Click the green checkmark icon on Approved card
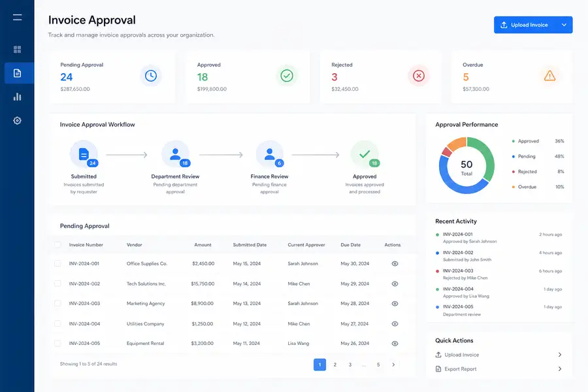Viewport: 588px width, 392px height. [x=287, y=76]
